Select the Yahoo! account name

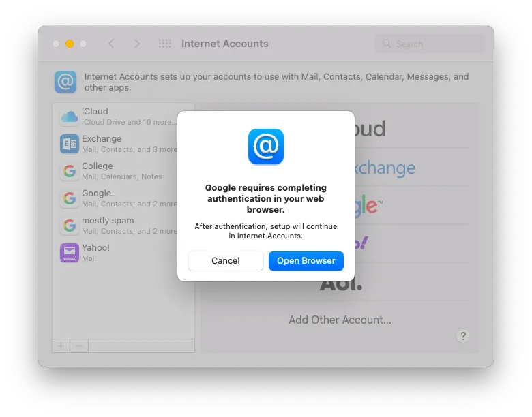pyautogui.click(x=95, y=247)
